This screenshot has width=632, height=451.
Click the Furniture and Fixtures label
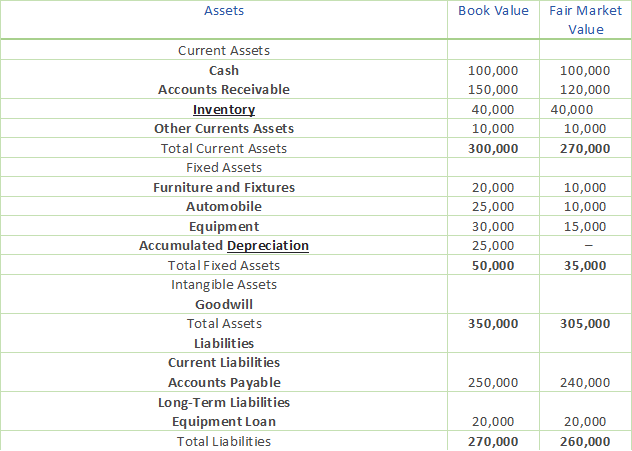[224, 188]
